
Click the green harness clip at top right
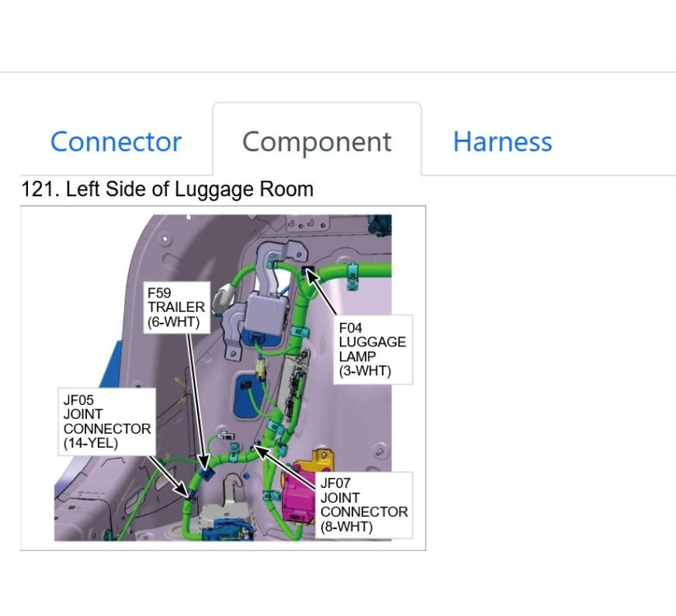point(354,269)
